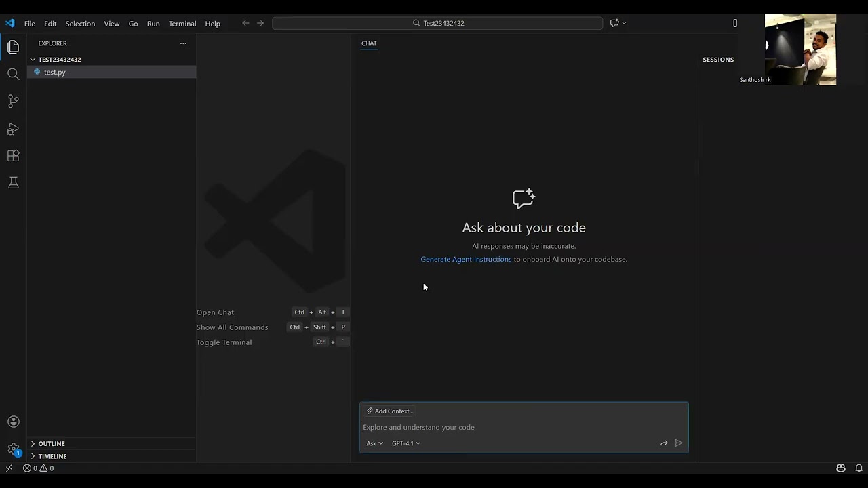The height and width of the screenshot is (488, 868).
Task: Open the Edit menu
Action: pos(50,24)
